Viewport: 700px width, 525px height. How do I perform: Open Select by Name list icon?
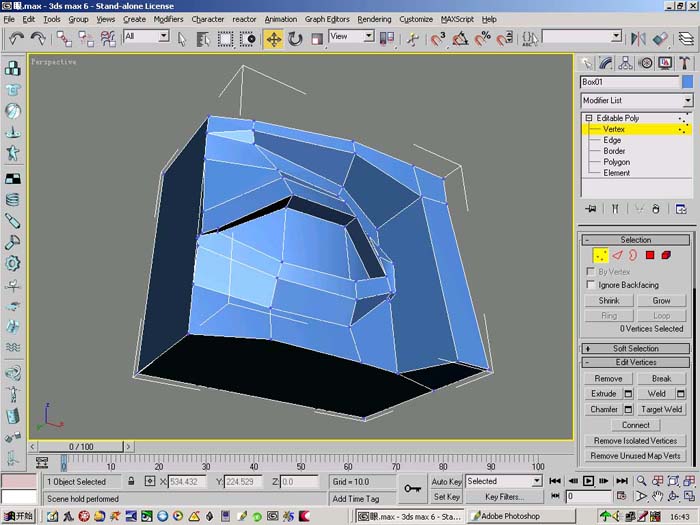tap(203, 39)
